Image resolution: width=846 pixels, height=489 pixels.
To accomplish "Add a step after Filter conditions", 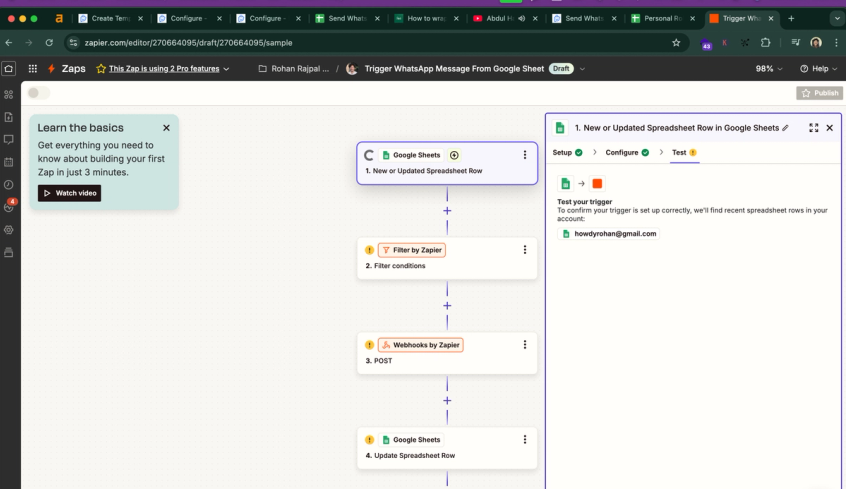I will (x=447, y=305).
